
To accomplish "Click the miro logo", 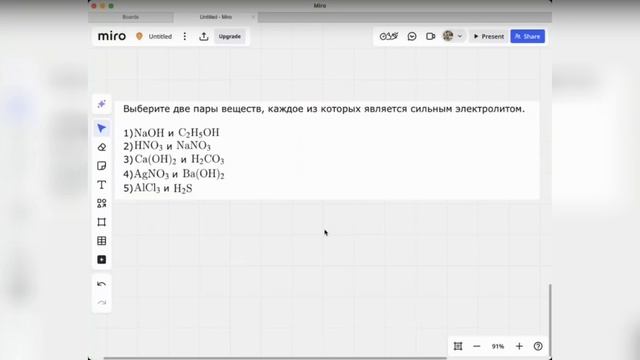I will pyautogui.click(x=112, y=36).
